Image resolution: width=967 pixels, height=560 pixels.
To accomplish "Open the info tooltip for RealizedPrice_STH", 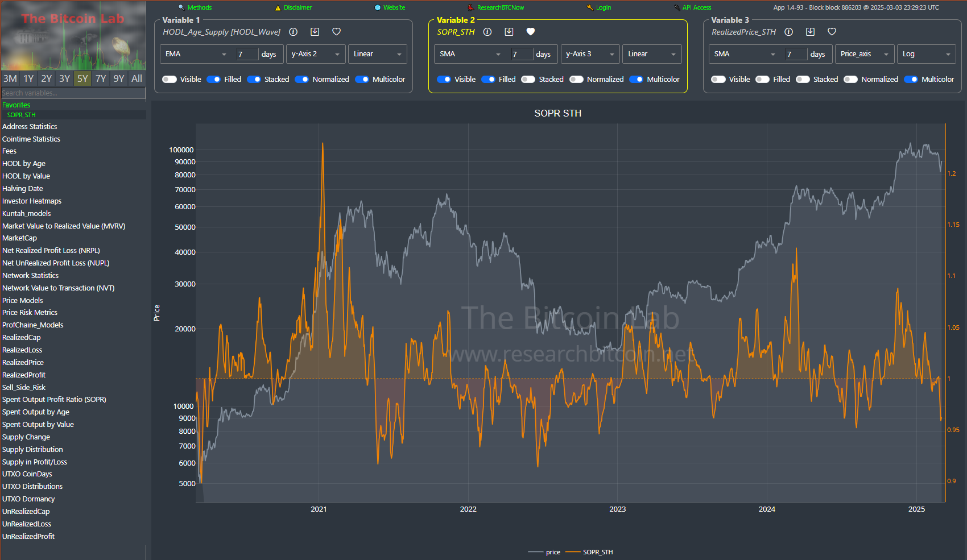I will coord(788,32).
